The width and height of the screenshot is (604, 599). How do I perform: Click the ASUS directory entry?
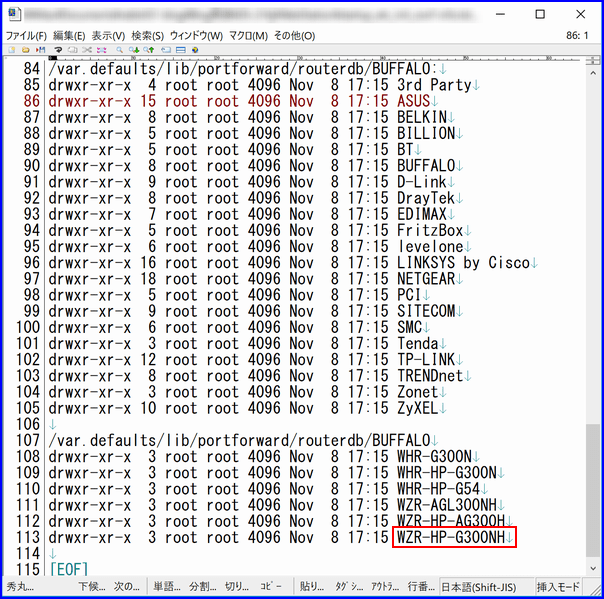pos(413,101)
